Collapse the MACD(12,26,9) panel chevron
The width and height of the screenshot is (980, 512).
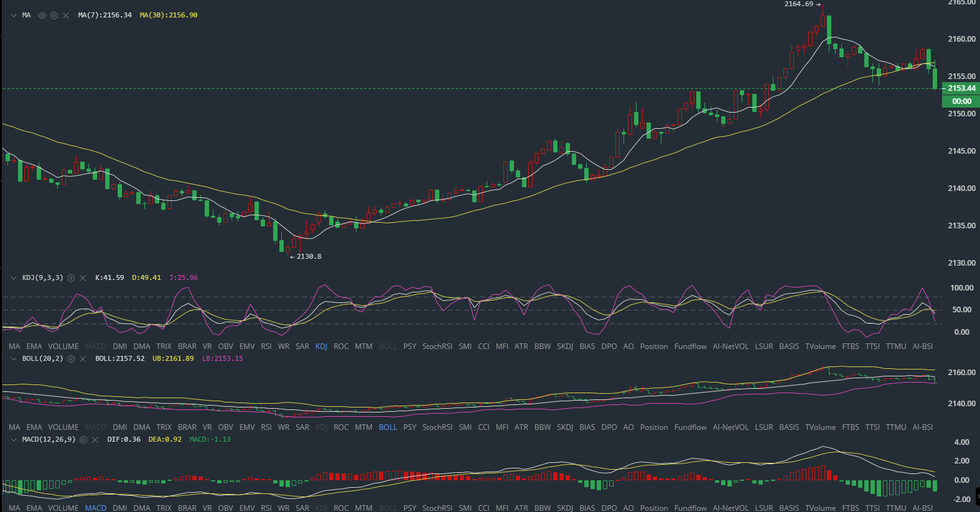[14, 440]
